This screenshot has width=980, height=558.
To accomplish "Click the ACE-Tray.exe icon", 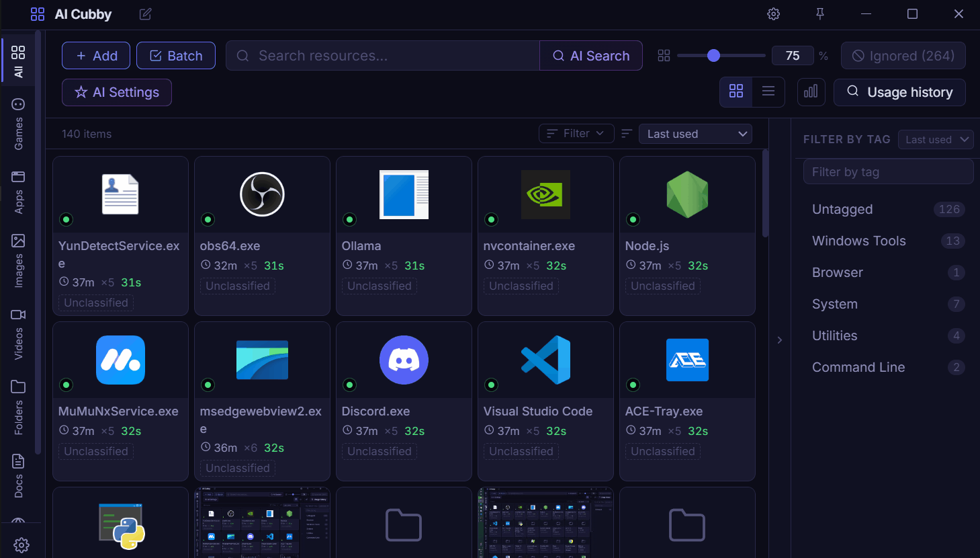I will click(687, 360).
